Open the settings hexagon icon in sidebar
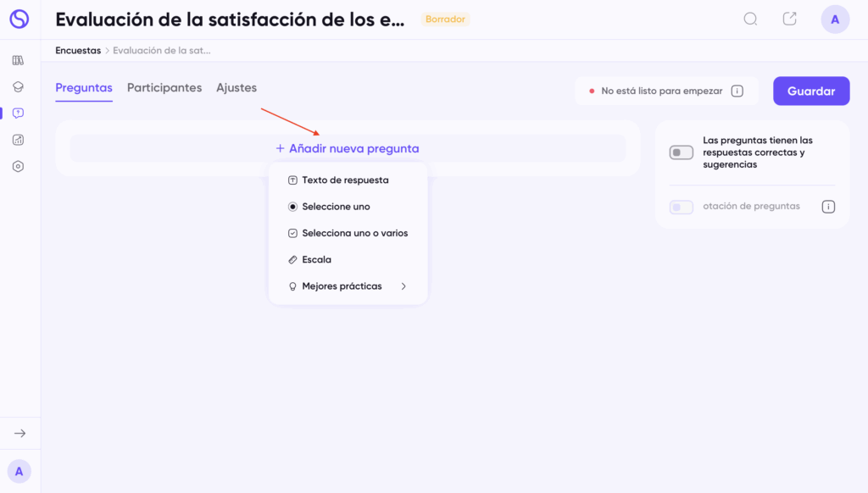 pos(19,166)
